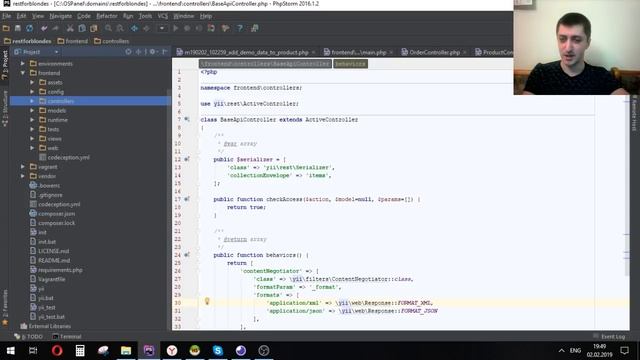This screenshot has height=360, width=640.
Task: Toggle the Remote Host side tab
Action: (634, 113)
